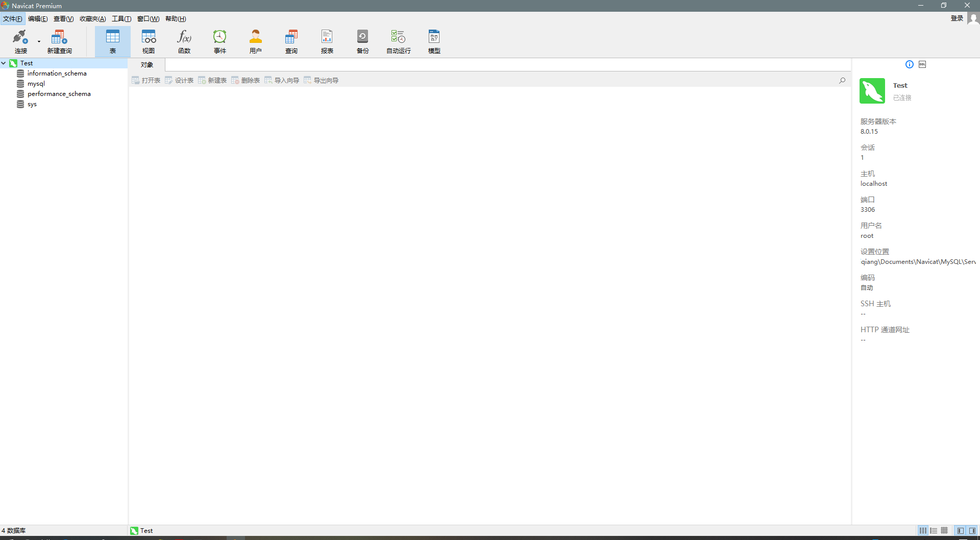Select the 对象 tab
Viewport: 980px width, 540px height.
click(x=147, y=65)
